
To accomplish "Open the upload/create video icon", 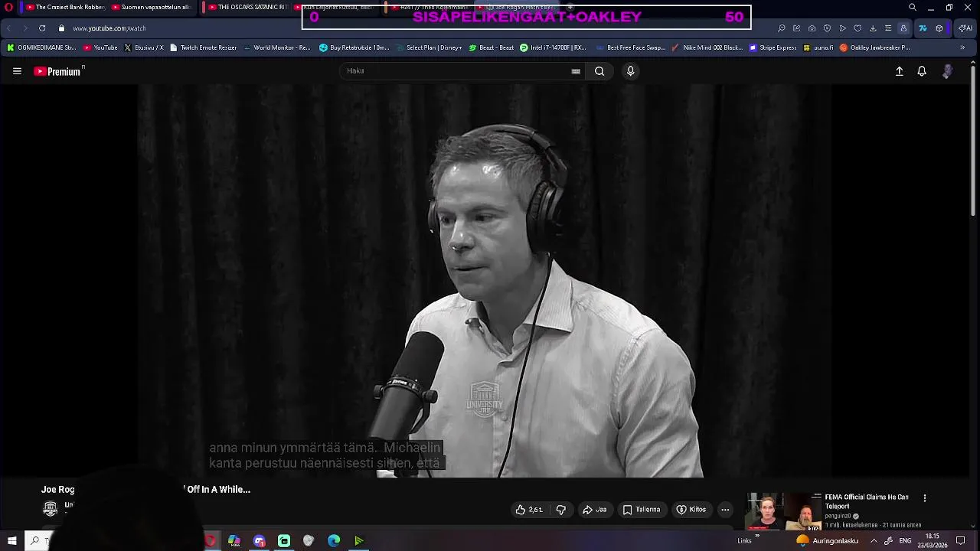I will coord(900,71).
